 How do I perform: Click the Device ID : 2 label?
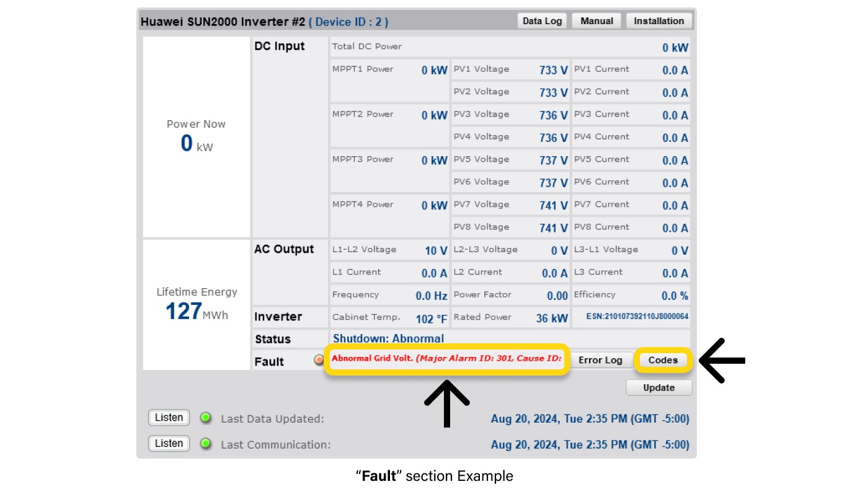(348, 22)
